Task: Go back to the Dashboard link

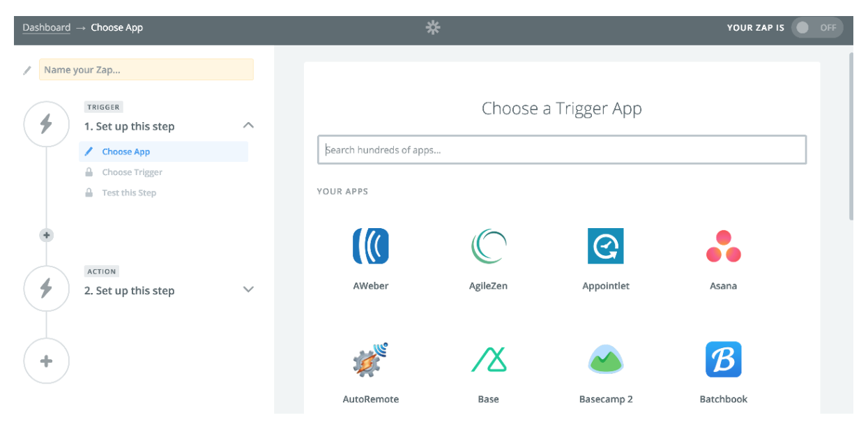Action: click(47, 28)
